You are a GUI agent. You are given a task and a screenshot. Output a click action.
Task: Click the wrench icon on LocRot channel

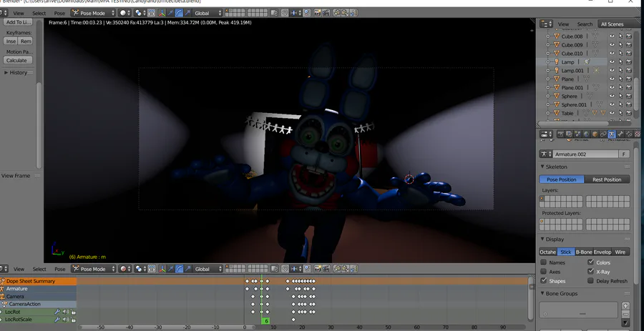click(x=57, y=312)
